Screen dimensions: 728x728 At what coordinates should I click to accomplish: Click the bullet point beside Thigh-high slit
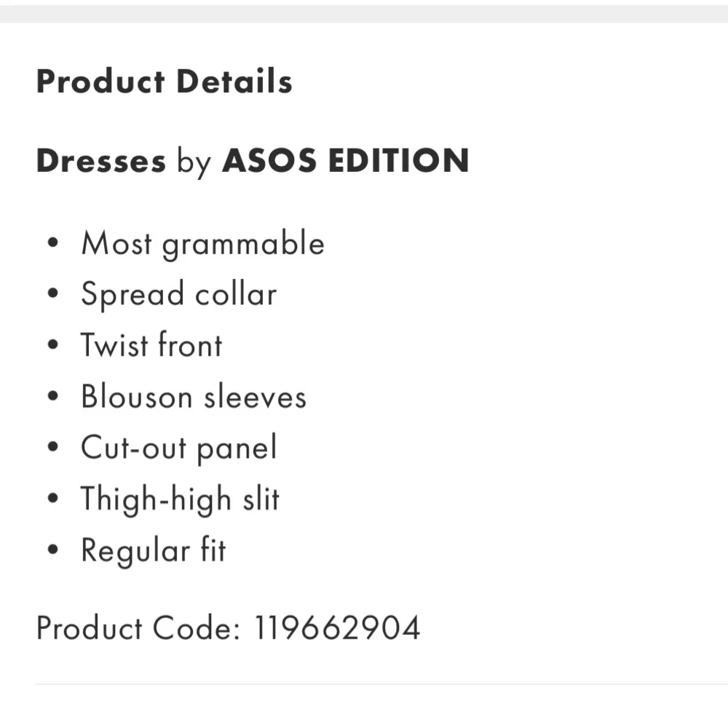(52, 499)
